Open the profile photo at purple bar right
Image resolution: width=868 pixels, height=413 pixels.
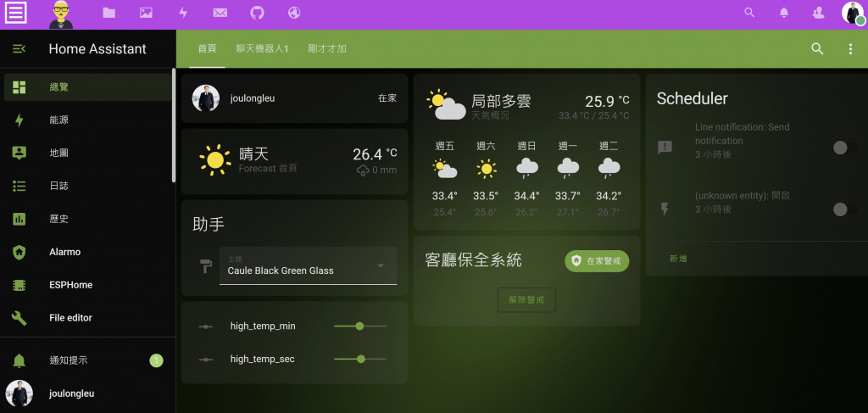coord(853,13)
